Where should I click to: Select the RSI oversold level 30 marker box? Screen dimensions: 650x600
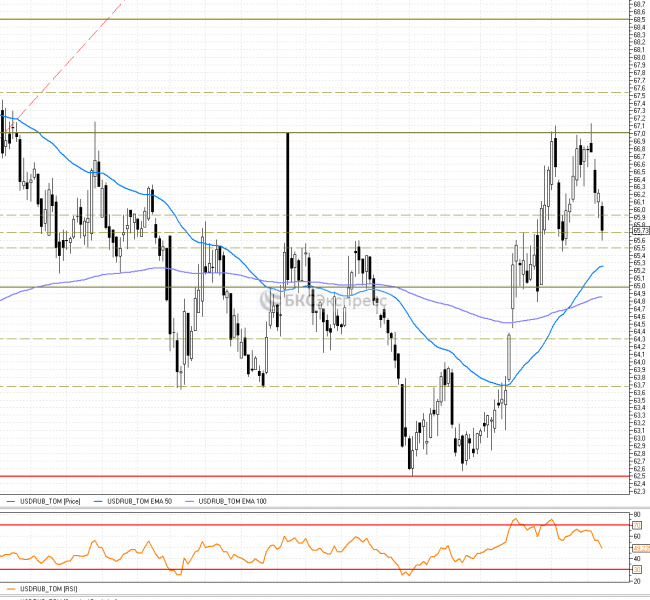(636, 570)
